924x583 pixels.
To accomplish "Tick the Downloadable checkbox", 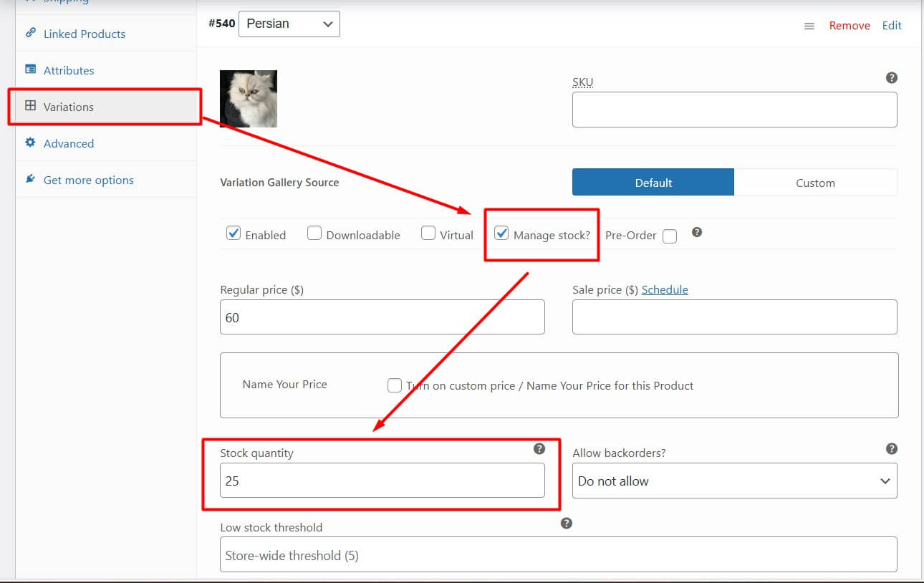I will pyautogui.click(x=314, y=233).
